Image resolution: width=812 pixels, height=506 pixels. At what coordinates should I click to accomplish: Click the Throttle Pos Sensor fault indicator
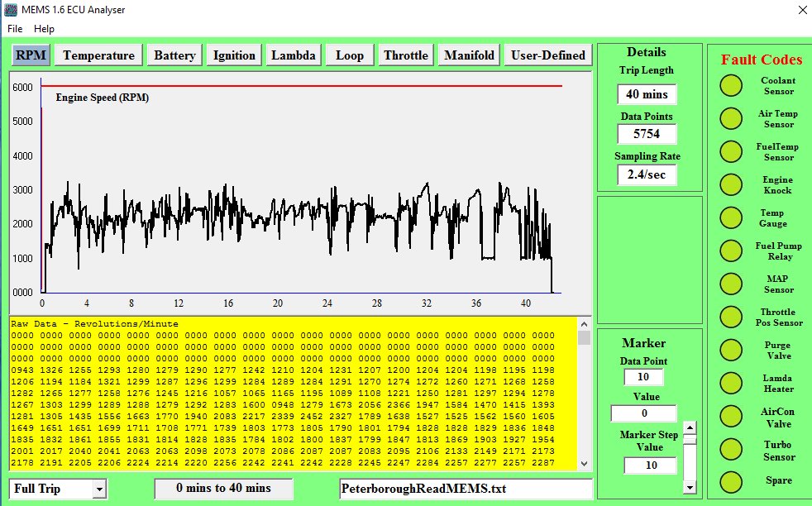pos(731,317)
